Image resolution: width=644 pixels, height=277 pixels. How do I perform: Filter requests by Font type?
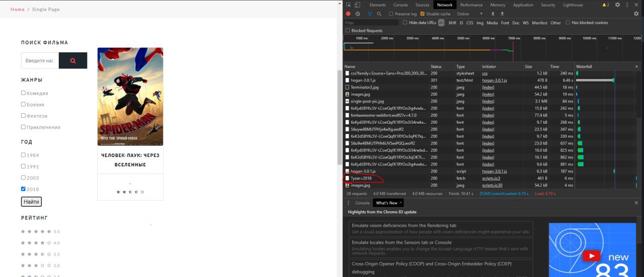pyautogui.click(x=505, y=23)
